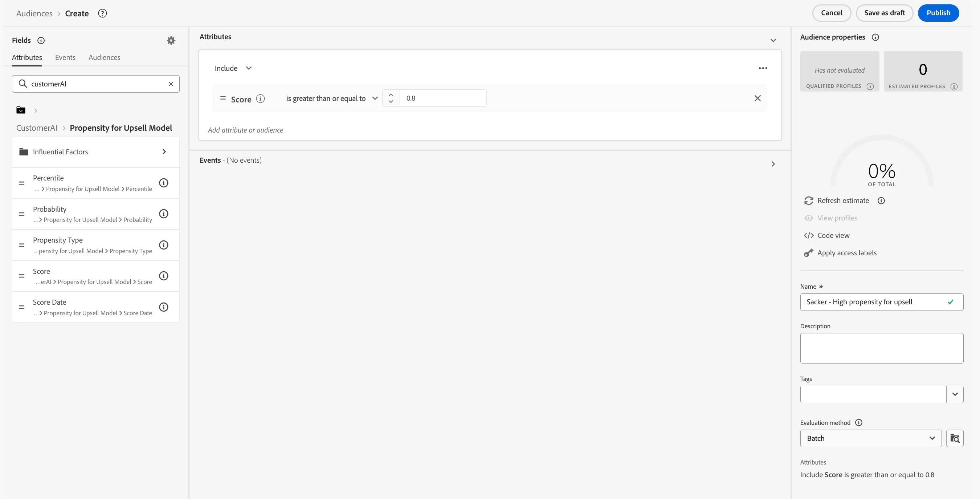The width and height of the screenshot is (980, 499).
Task: Show info for the Propensity Type field
Action: (164, 245)
